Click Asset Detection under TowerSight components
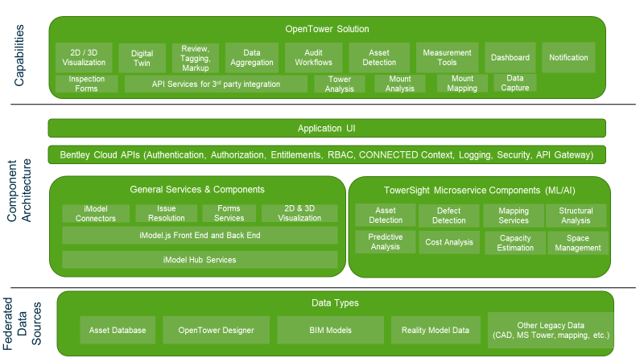This screenshot has width=644, height=362. tap(386, 216)
